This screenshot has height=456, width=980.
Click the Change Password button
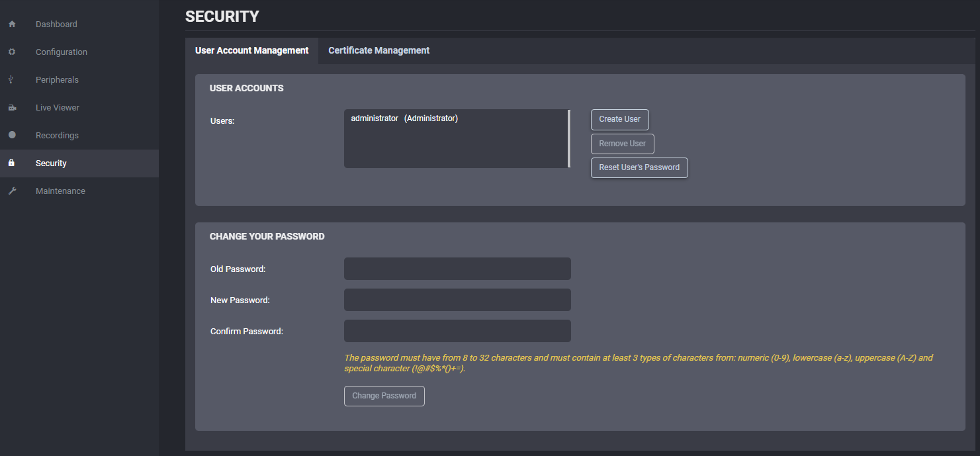[x=384, y=396]
